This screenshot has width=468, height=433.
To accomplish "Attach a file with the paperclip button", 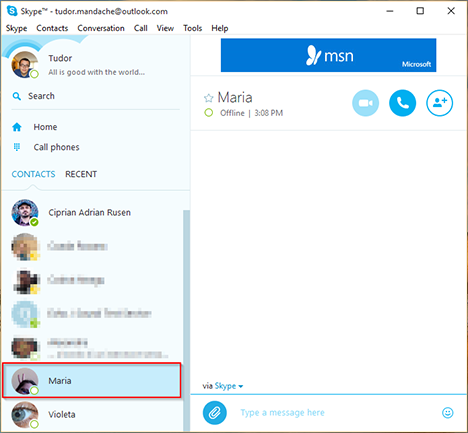I will click(215, 413).
